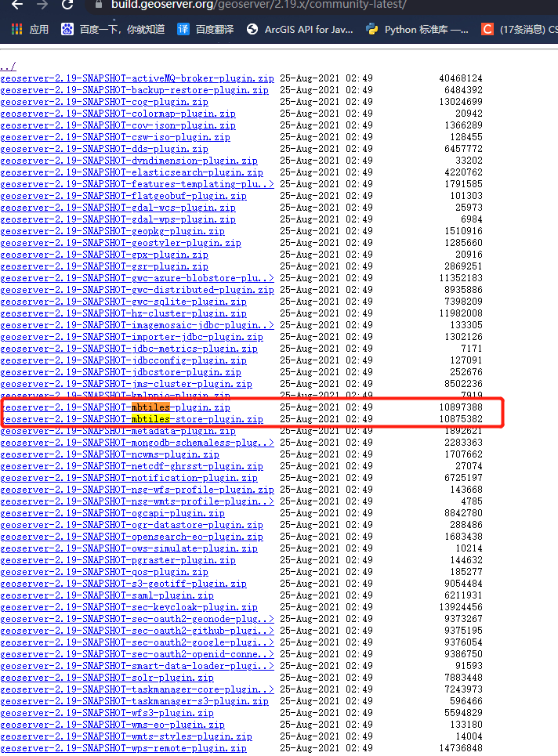Download the solr-plugin.zip file
Image resolution: width=558 pixels, height=756 pixels.
coord(107,678)
